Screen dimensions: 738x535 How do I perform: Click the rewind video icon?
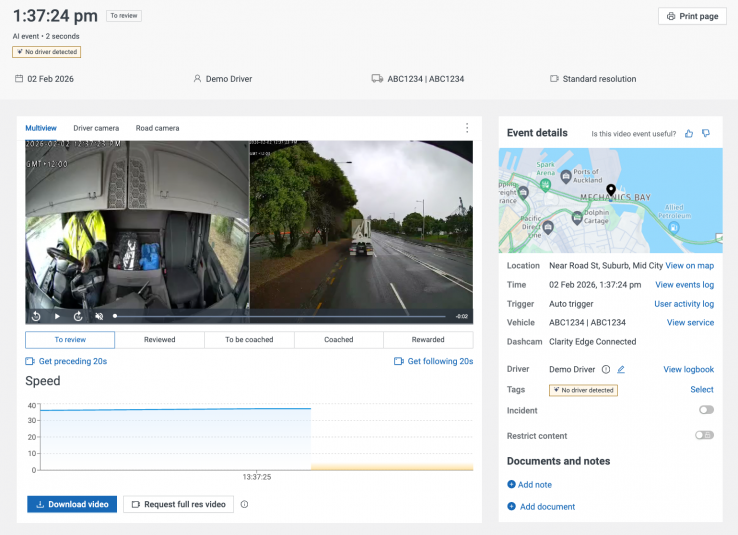[x=36, y=316]
